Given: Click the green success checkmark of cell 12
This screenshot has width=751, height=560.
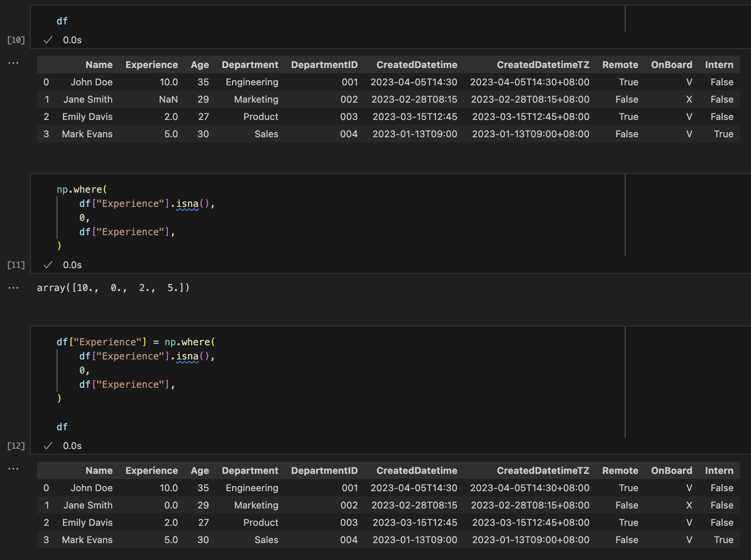Looking at the screenshot, I should point(48,446).
